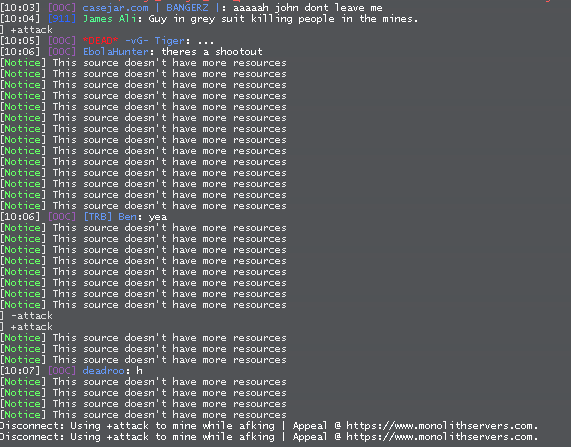Click the [TRB] Ben player name
The height and width of the screenshot is (447, 571).
(110, 217)
